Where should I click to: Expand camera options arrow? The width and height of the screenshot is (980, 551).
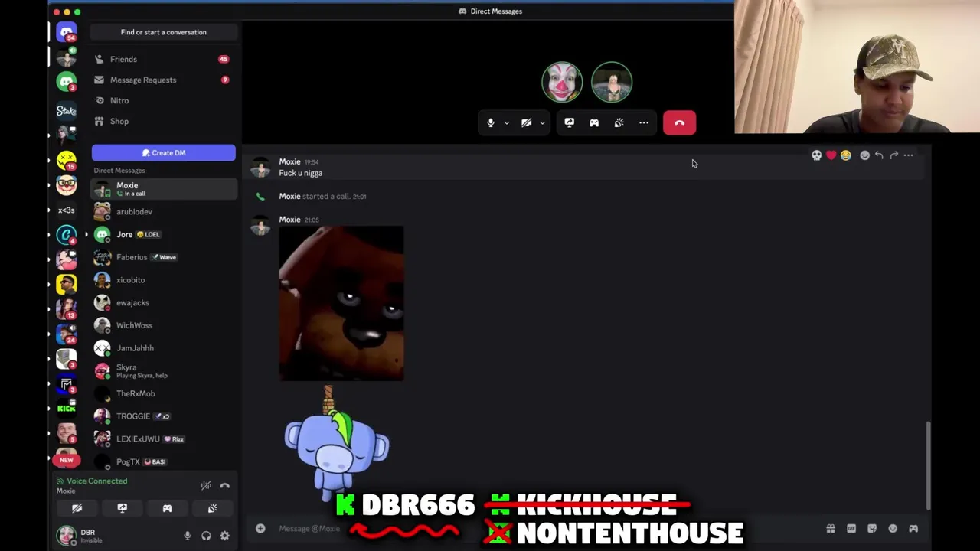pyautogui.click(x=542, y=122)
